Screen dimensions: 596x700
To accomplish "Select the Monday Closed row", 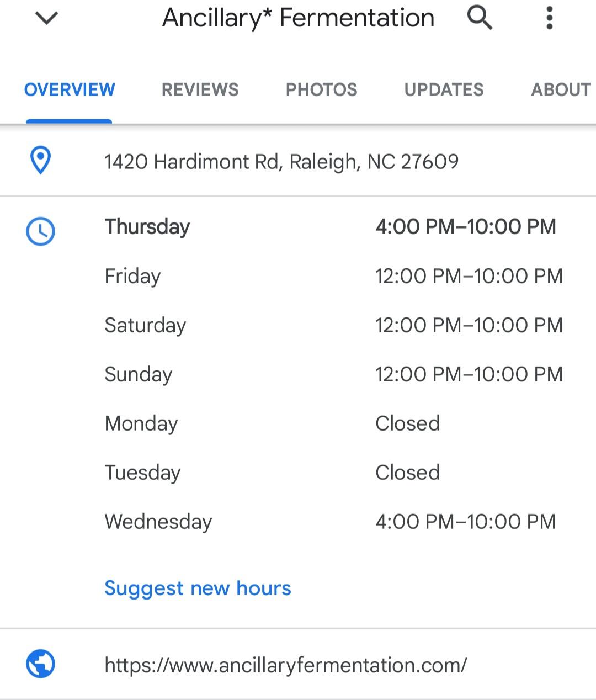I will coord(272,423).
